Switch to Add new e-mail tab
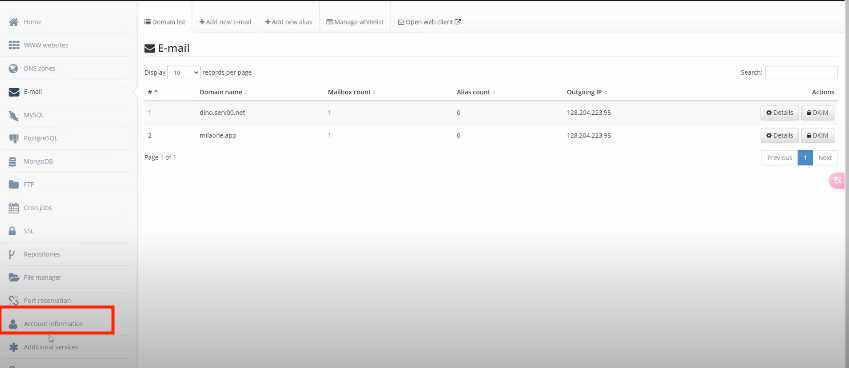Screen dimensions: 849x368 point(225,22)
